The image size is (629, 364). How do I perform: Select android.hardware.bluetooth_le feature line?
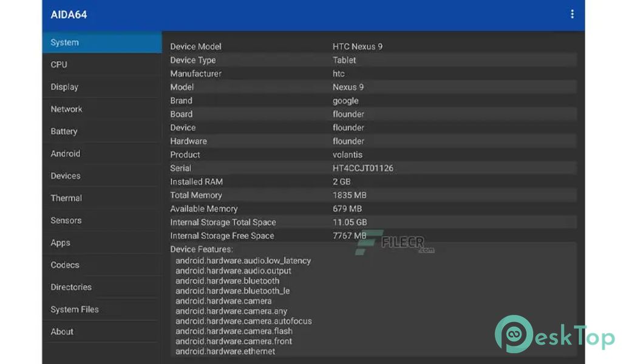233,291
